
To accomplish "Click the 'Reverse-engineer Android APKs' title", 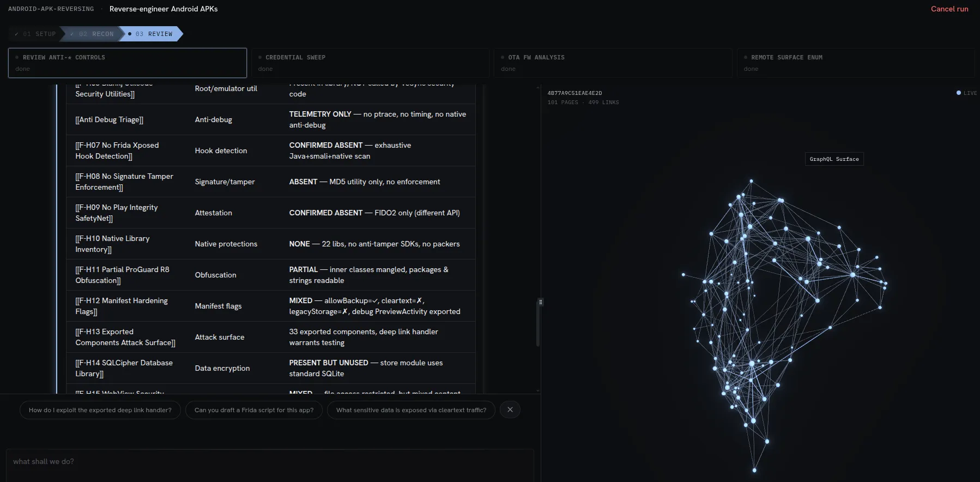I will [x=164, y=9].
